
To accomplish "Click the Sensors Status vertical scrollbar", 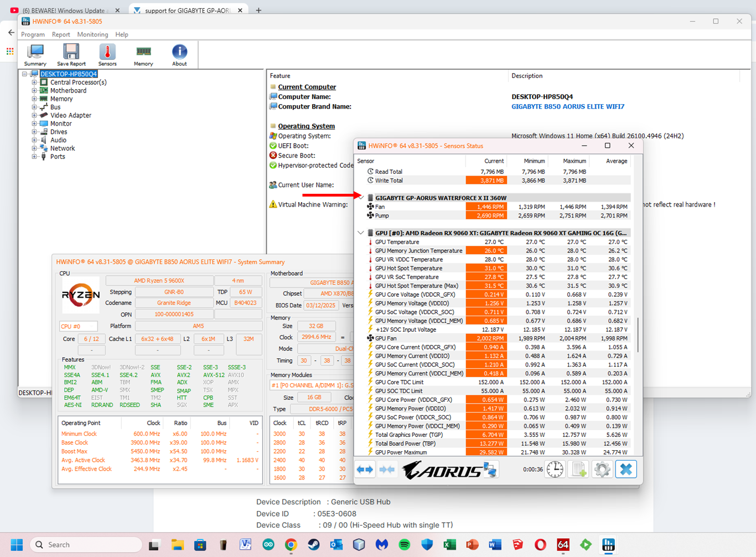I will click(638, 334).
